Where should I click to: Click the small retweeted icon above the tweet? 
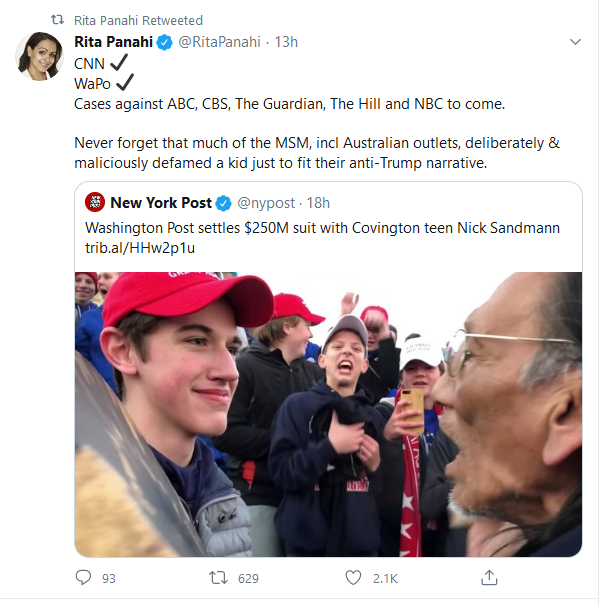pyautogui.click(x=56, y=20)
